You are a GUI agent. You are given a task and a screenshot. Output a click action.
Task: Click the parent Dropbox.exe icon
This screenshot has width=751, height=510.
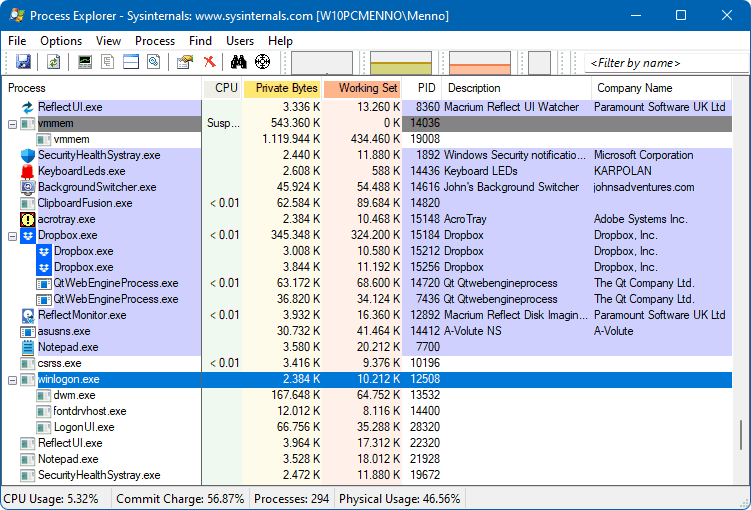pos(28,235)
